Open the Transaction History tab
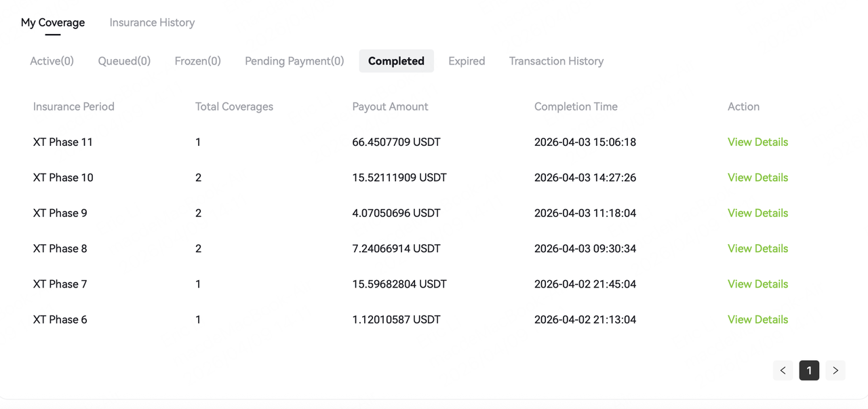 [x=556, y=61]
